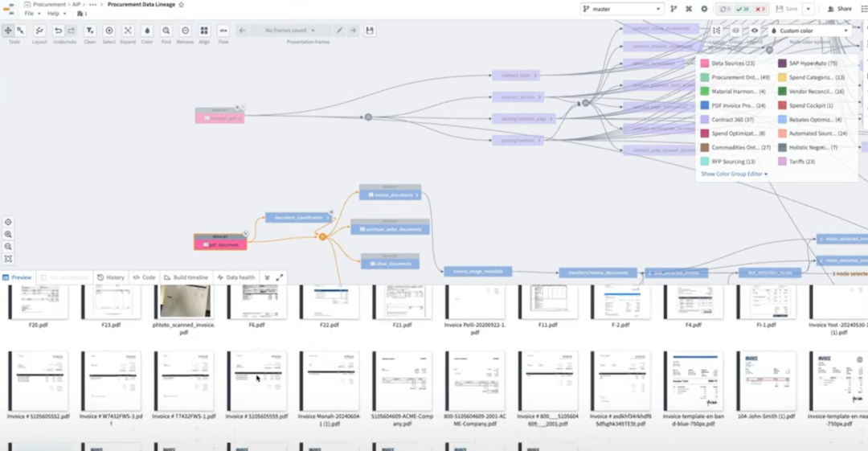Click the Procurement breadcrumb link
Screen dimensions: 868x451
[x=49, y=5]
